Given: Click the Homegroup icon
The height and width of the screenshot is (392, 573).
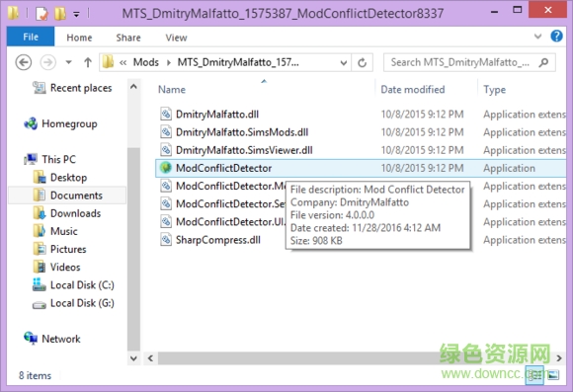Looking at the screenshot, I should [x=31, y=123].
